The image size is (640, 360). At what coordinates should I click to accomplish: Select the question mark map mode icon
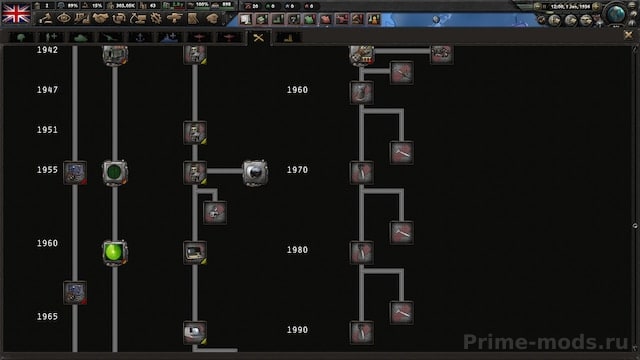tap(294, 19)
